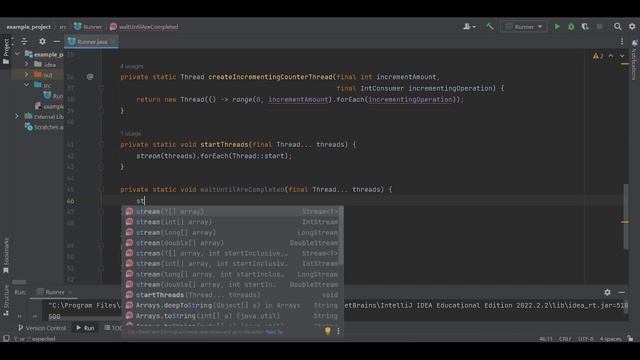Open editor tabs more-options vertical dots
The image size is (640, 360).
pyautogui.click(x=622, y=42)
